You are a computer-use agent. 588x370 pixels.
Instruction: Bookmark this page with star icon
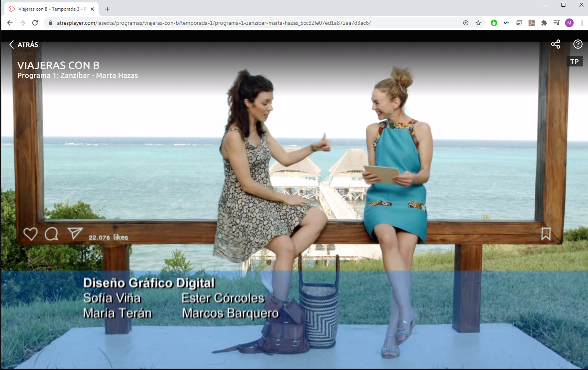coord(478,23)
